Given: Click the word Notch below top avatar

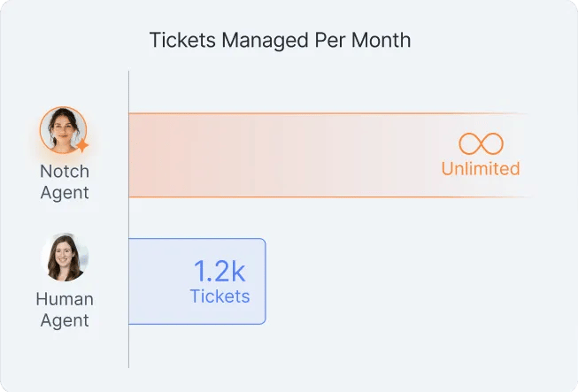Looking at the screenshot, I should coord(65,172).
